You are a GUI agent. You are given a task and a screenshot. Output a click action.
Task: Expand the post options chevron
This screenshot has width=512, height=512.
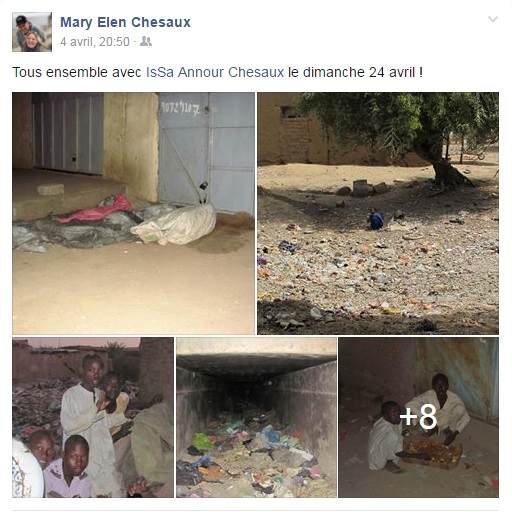click(x=493, y=19)
